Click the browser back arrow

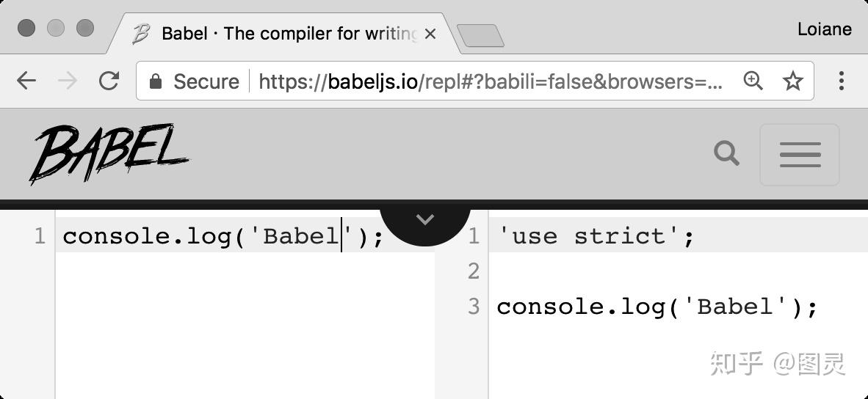click(x=26, y=81)
